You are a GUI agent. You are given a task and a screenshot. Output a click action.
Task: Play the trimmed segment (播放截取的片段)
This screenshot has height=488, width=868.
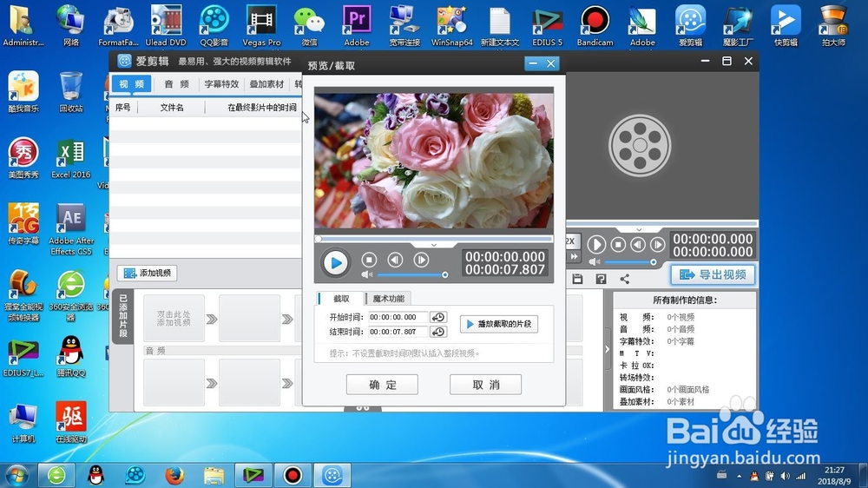tap(499, 324)
